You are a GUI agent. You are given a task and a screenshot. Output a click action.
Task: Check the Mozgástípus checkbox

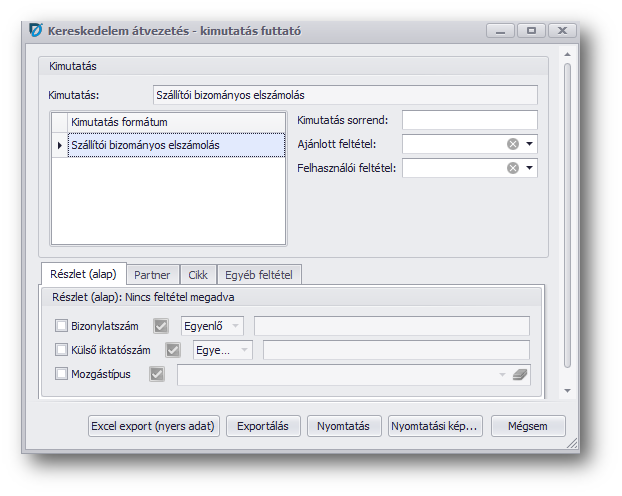(62, 375)
